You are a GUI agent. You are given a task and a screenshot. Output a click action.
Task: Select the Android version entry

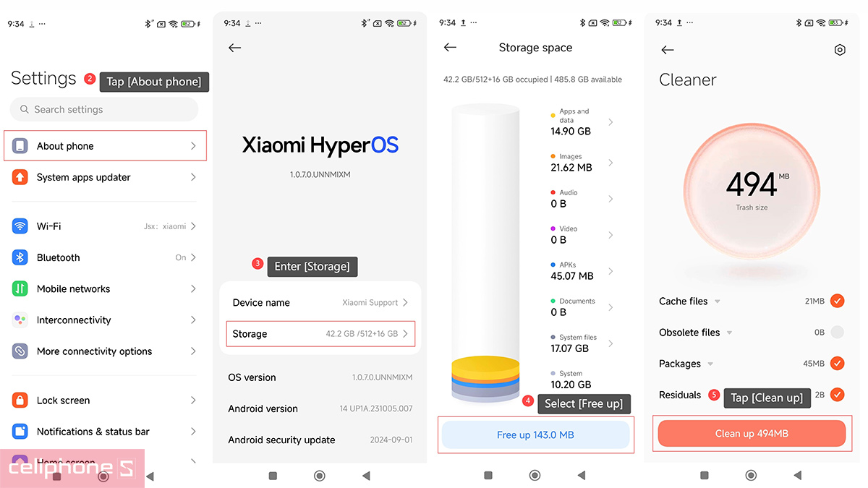tap(320, 408)
